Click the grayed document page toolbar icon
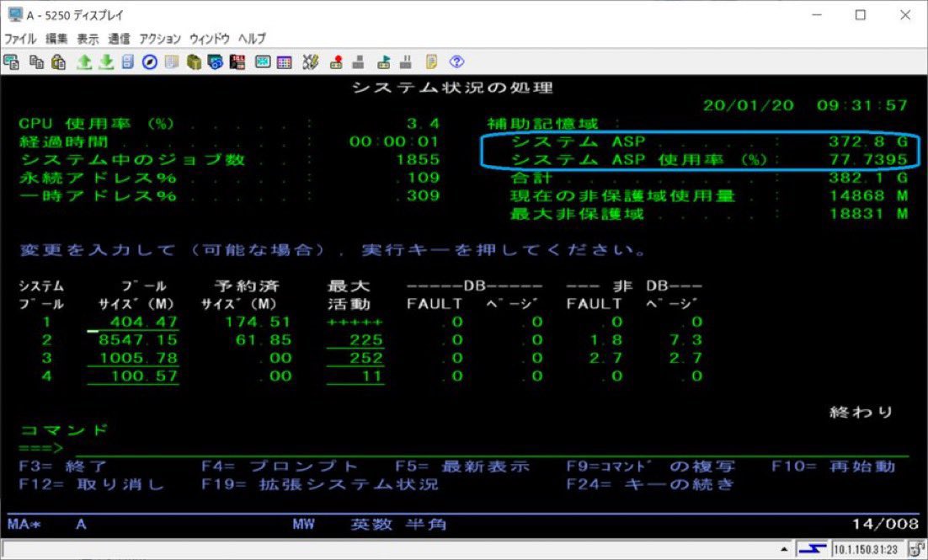The width and height of the screenshot is (928, 560). (x=172, y=61)
